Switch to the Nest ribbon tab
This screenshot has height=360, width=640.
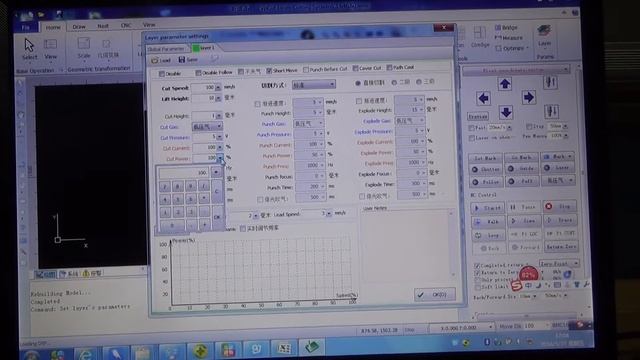coord(103,26)
